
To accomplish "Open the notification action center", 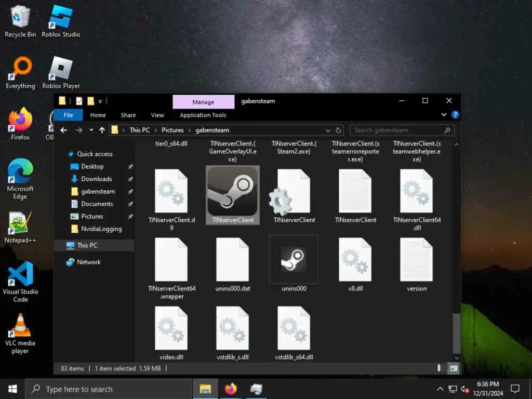I will 515,389.
